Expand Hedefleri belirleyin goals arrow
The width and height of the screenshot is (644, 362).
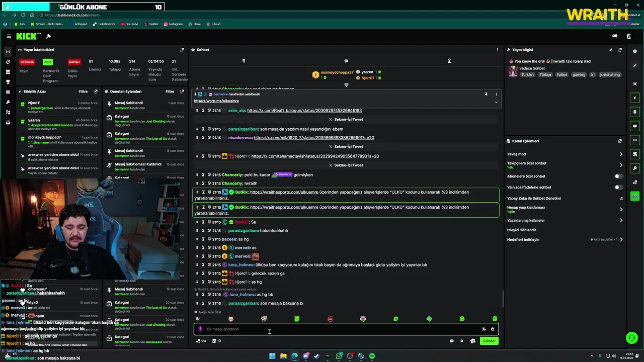pyautogui.click(x=621, y=240)
